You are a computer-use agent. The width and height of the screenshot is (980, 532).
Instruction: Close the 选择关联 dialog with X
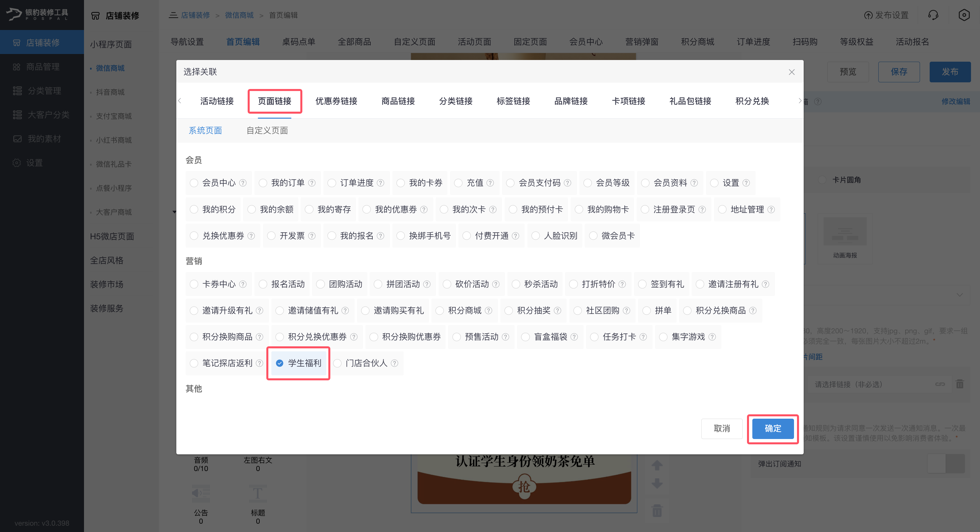(x=791, y=72)
